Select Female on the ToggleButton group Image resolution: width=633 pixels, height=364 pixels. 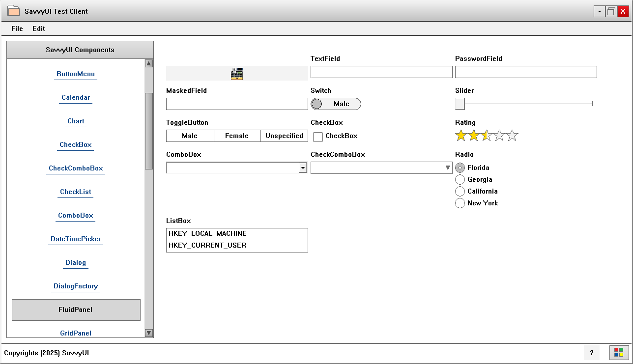237,136
